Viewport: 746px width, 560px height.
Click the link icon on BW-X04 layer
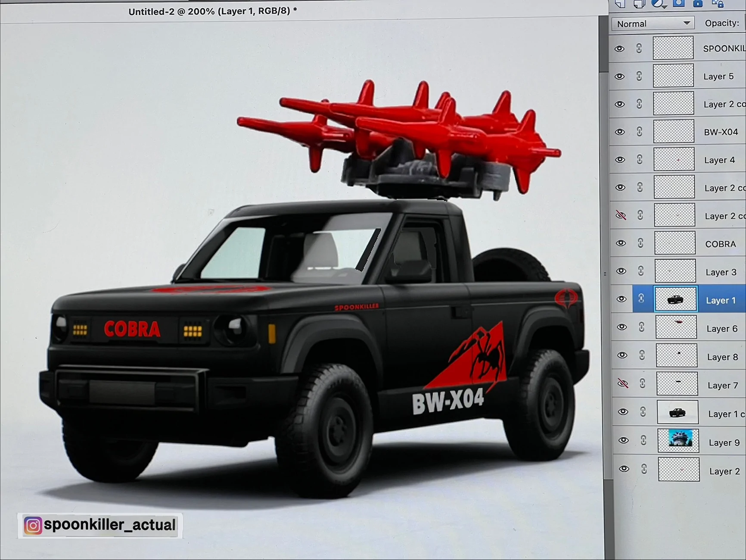(640, 131)
